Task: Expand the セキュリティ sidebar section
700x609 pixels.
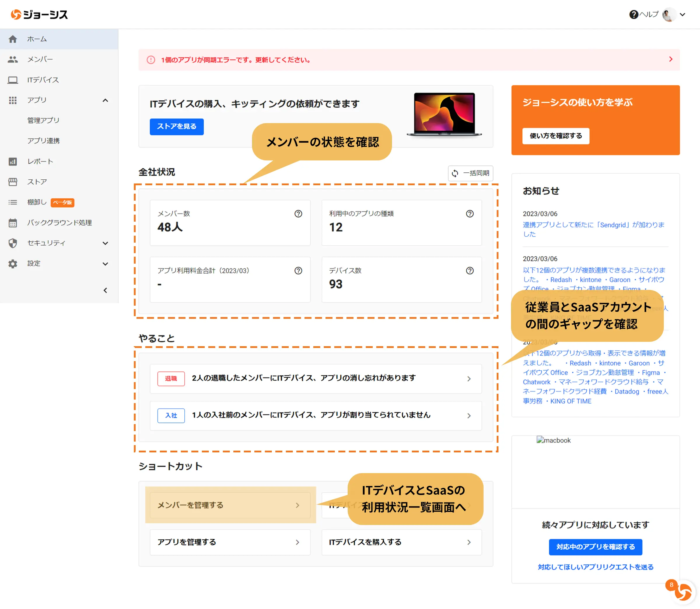Action: pos(105,243)
